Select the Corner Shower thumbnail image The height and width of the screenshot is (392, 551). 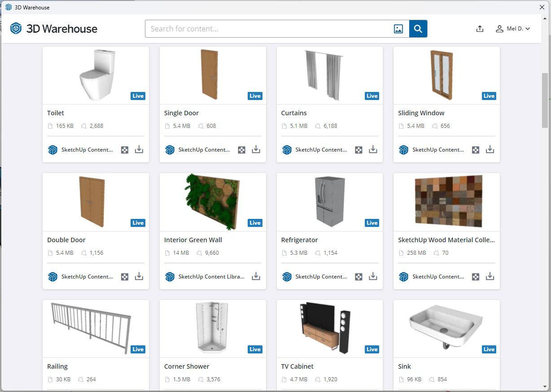point(213,329)
